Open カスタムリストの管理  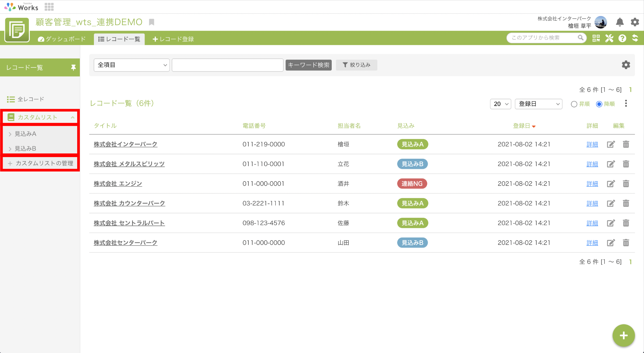[x=40, y=163]
